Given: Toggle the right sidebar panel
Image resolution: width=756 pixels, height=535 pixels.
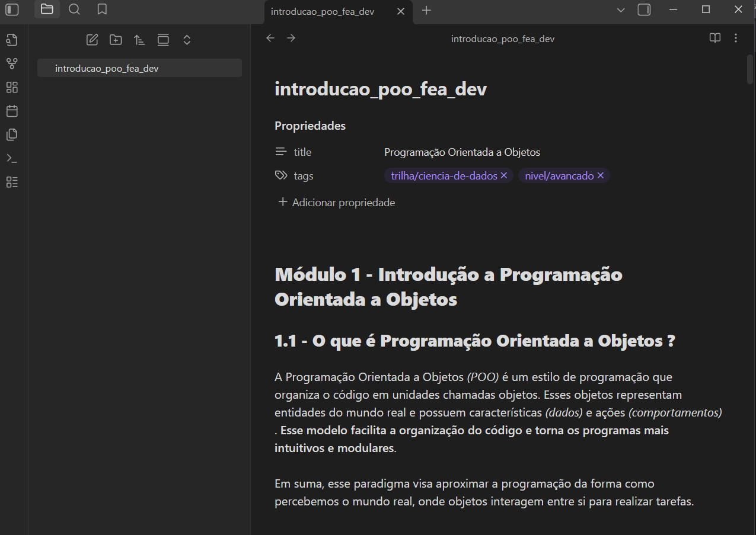Looking at the screenshot, I should (x=644, y=9).
